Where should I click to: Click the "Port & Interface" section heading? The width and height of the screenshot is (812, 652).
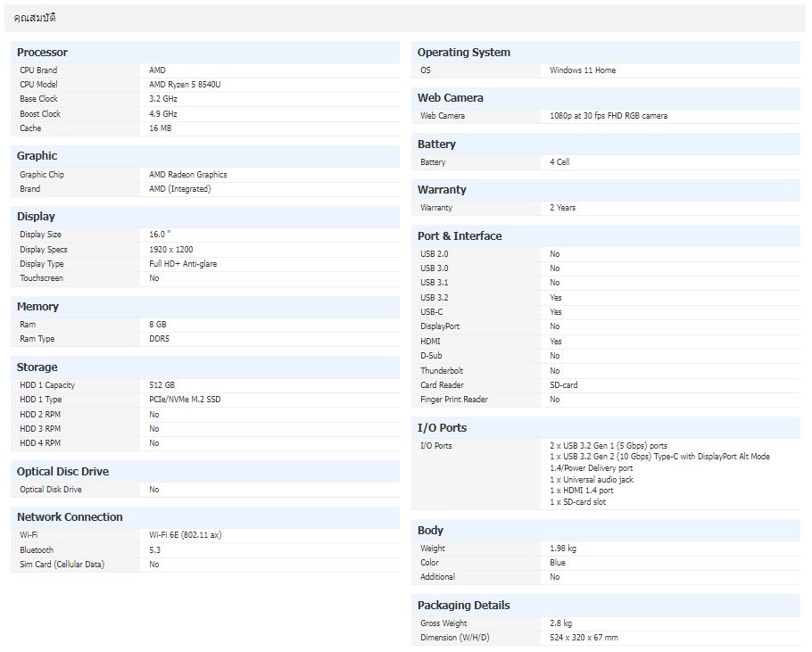460,236
